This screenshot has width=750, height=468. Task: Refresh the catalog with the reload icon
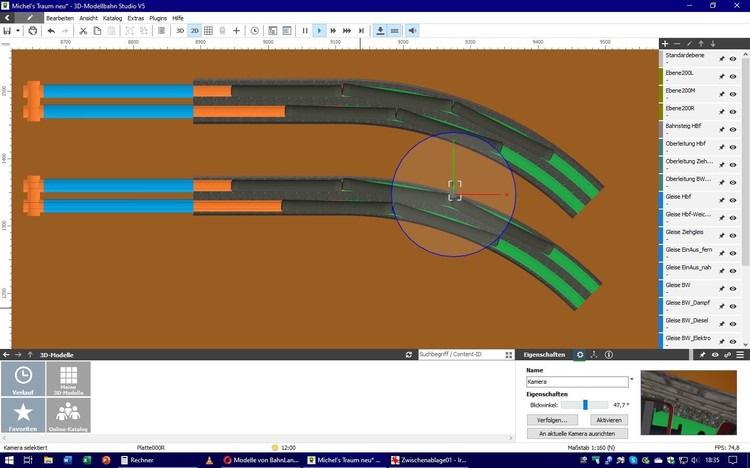[x=408, y=355]
